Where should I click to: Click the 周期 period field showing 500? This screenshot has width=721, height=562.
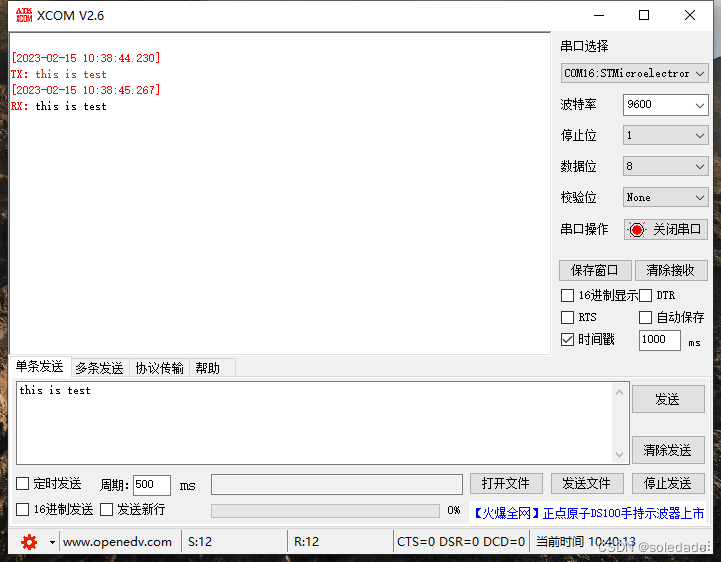pos(152,485)
